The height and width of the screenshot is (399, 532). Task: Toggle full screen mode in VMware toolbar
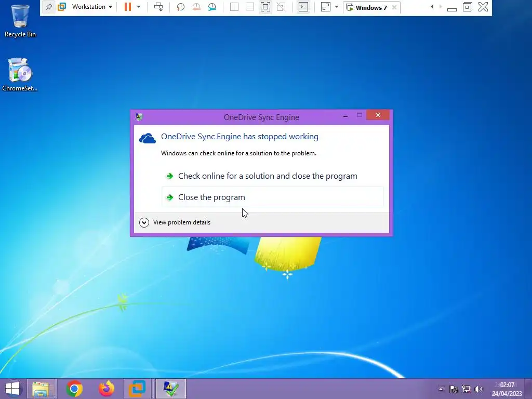(x=265, y=7)
